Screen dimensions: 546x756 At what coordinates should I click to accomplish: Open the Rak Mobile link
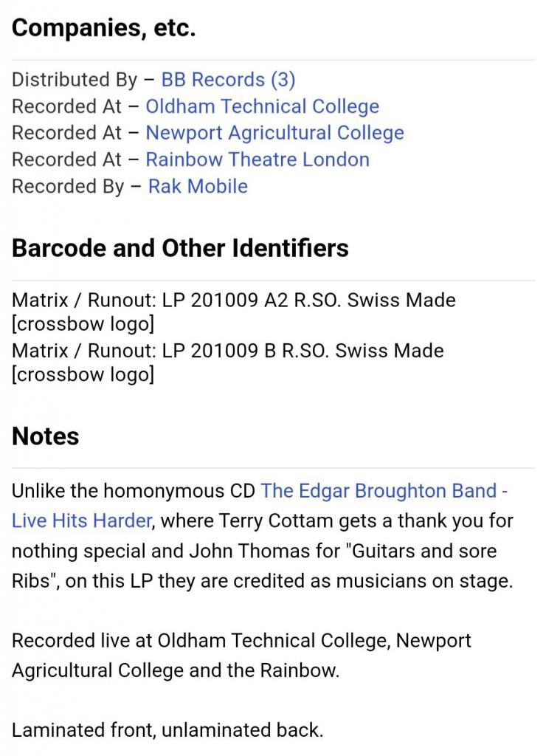pos(198,187)
